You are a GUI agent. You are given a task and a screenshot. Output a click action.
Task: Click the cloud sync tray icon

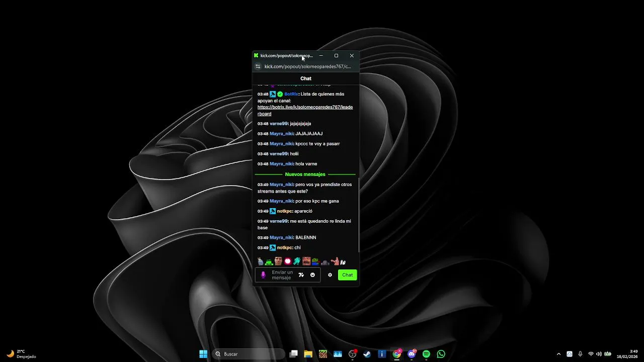pos(570,354)
